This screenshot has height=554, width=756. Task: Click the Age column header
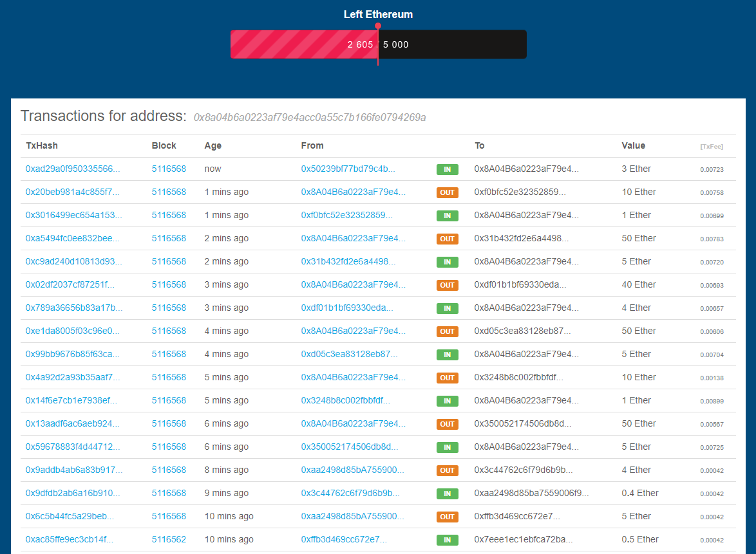tap(213, 145)
